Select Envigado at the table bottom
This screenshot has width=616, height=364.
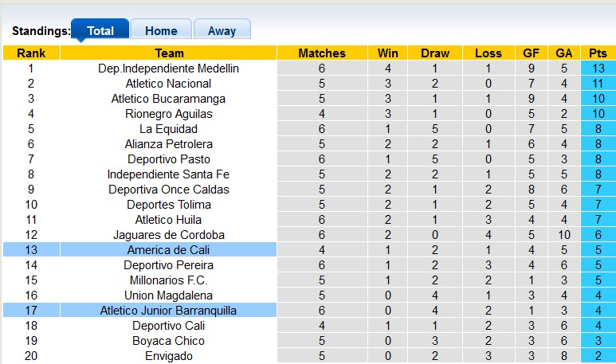click(169, 356)
